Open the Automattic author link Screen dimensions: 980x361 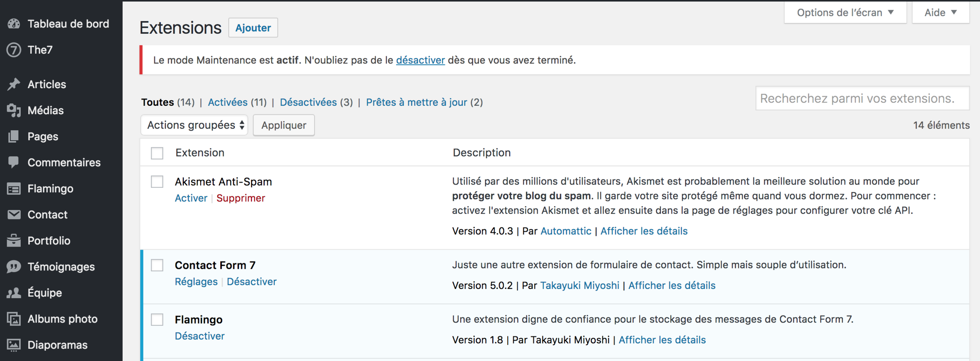566,231
